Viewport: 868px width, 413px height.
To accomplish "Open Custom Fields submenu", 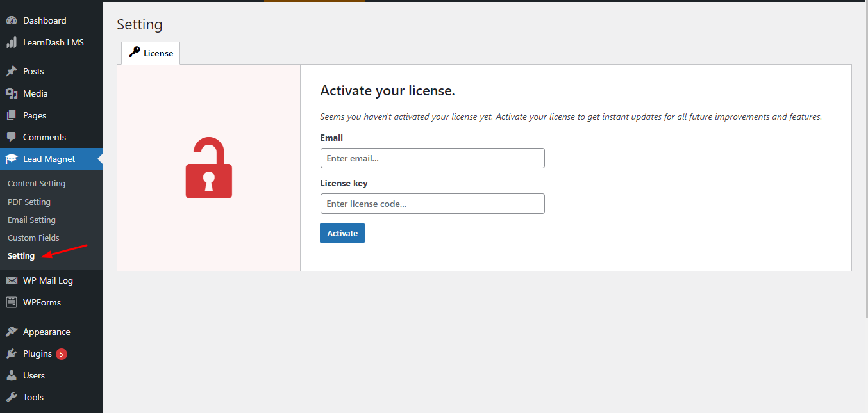I will (x=33, y=238).
